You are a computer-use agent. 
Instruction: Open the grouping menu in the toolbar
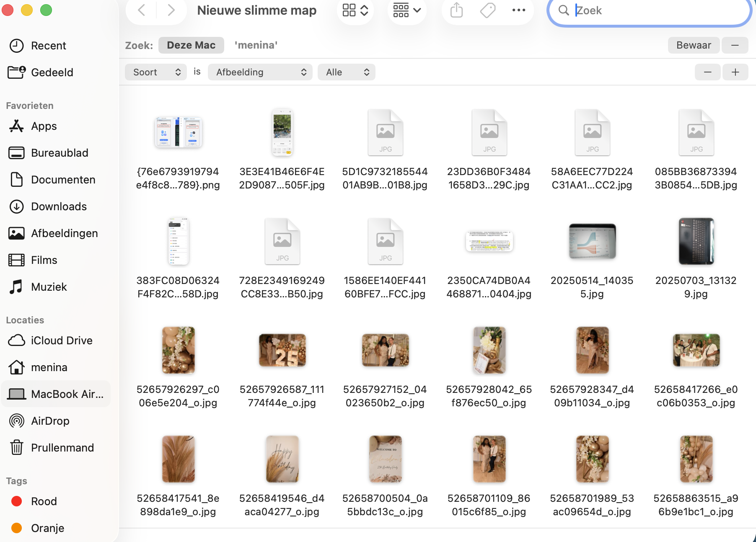tap(406, 10)
